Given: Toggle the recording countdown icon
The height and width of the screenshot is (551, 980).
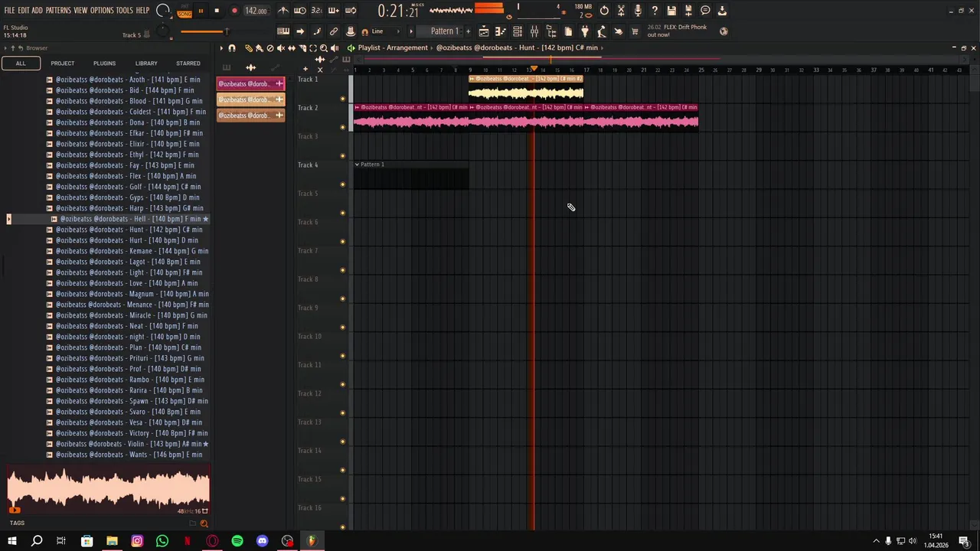Looking at the screenshot, I should [x=317, y=11].
